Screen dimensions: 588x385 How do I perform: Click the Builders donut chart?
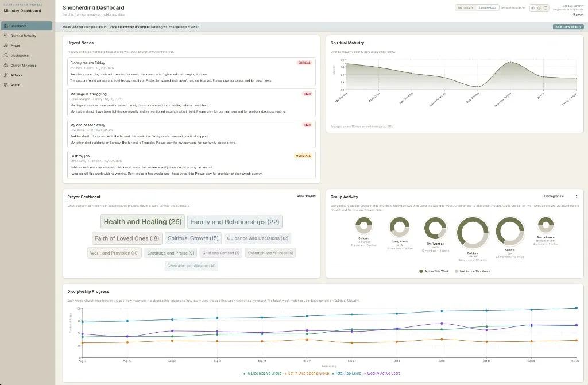pos(473,233)
